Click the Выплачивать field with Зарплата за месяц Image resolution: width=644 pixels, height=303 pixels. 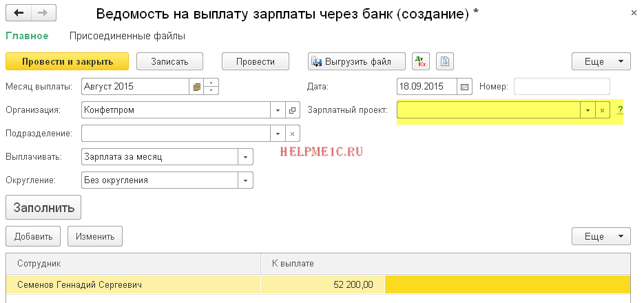click(160, 157)
